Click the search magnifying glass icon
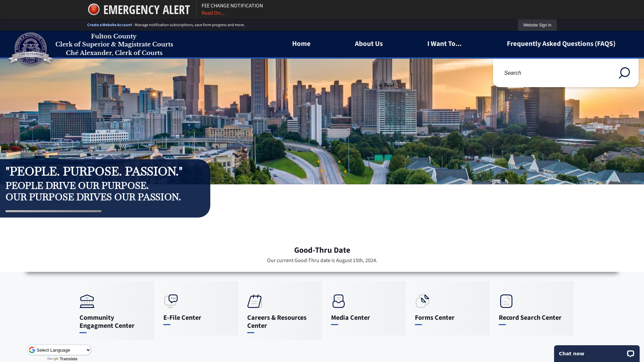Image resolution: width=644 pixels, height=362 pixels. tap(624, 72)
